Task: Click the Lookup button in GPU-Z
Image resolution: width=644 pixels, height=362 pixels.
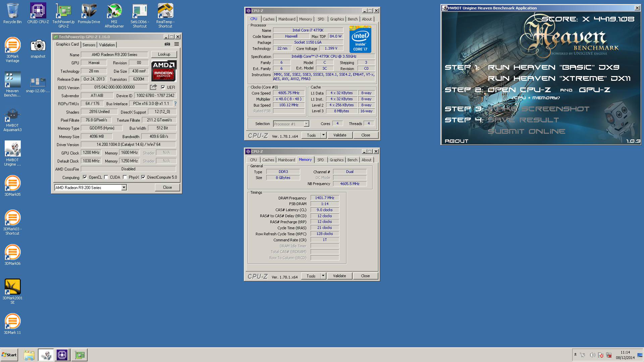Action: click(164, 54)
